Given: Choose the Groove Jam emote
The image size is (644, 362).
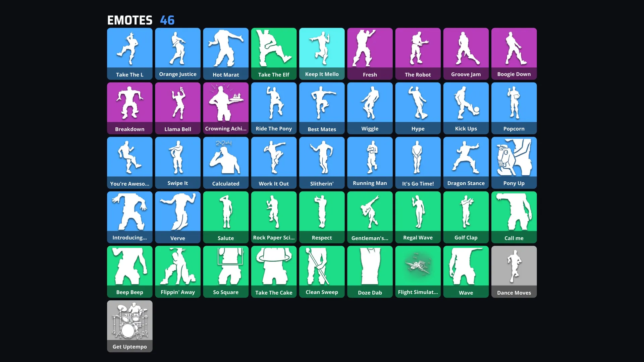Looking at the screenshot, I should (x=466, y=54).
